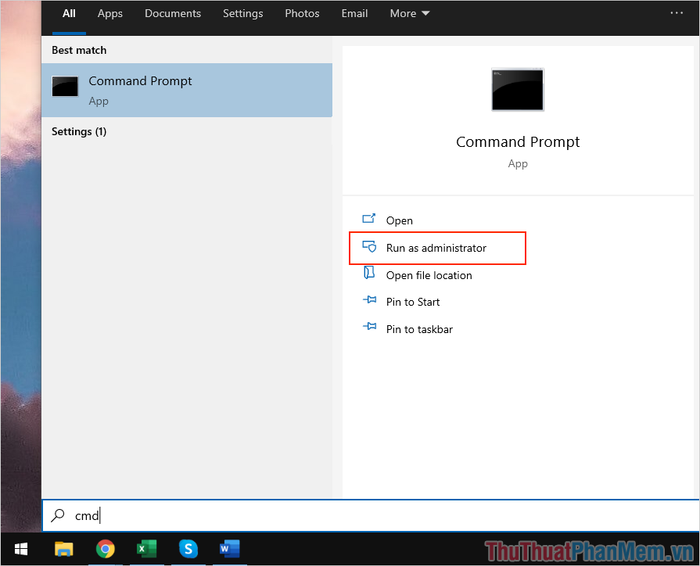700x566 pixels.
Task: Click the Pin to taskbar pin icon
Action: pos(370,326)
